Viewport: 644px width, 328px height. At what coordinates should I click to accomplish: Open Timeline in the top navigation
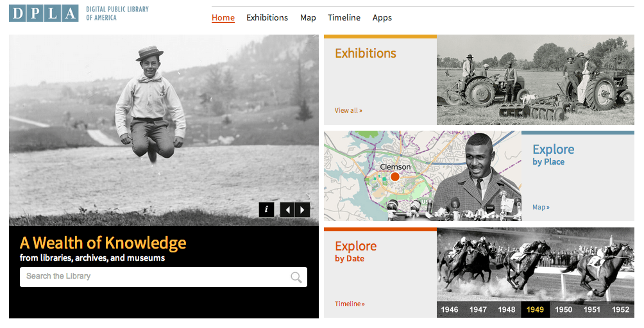[344, 18]
